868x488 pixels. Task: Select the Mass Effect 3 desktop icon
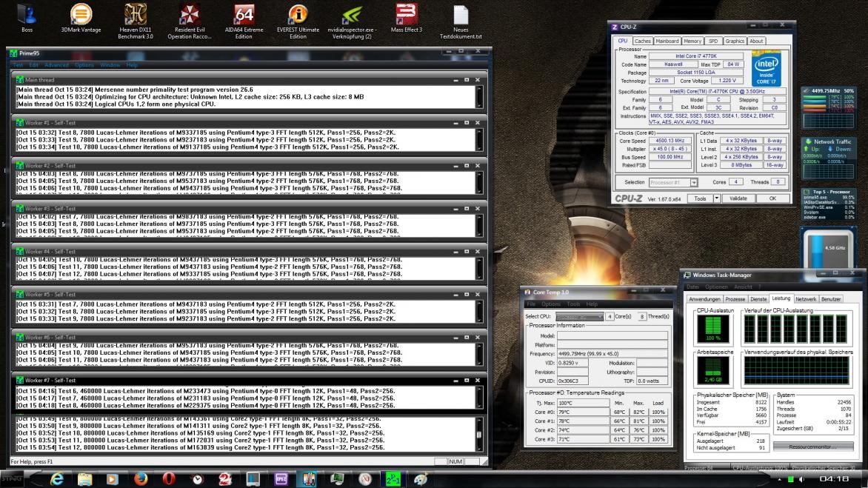pos(407,19)
